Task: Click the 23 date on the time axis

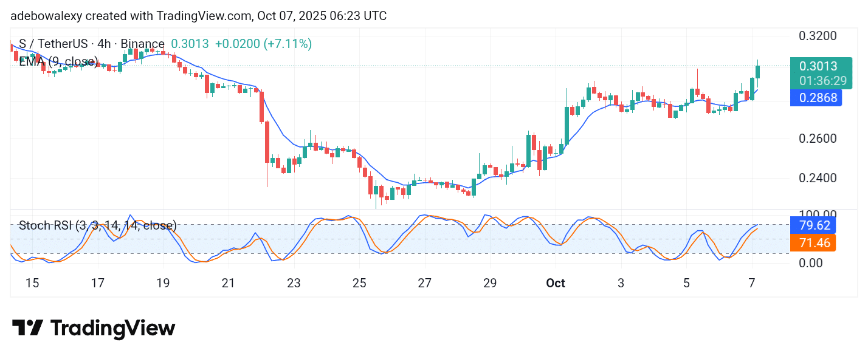Action: click(294, 283)
